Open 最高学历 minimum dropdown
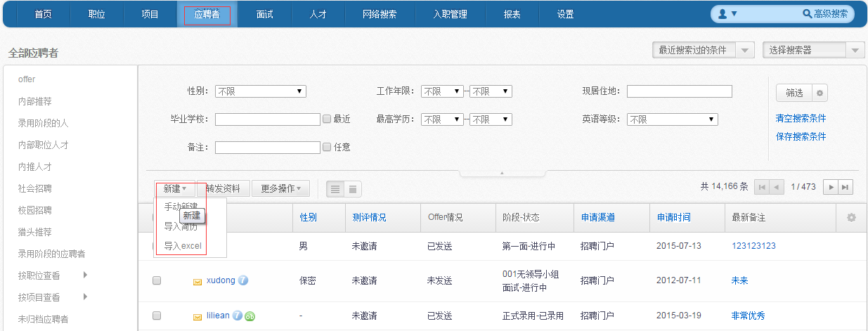The image size is (868, 331). point(442,119)
